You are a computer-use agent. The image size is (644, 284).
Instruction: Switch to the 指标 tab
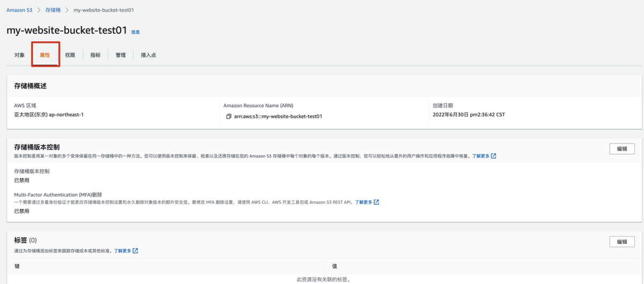(96, 55)
